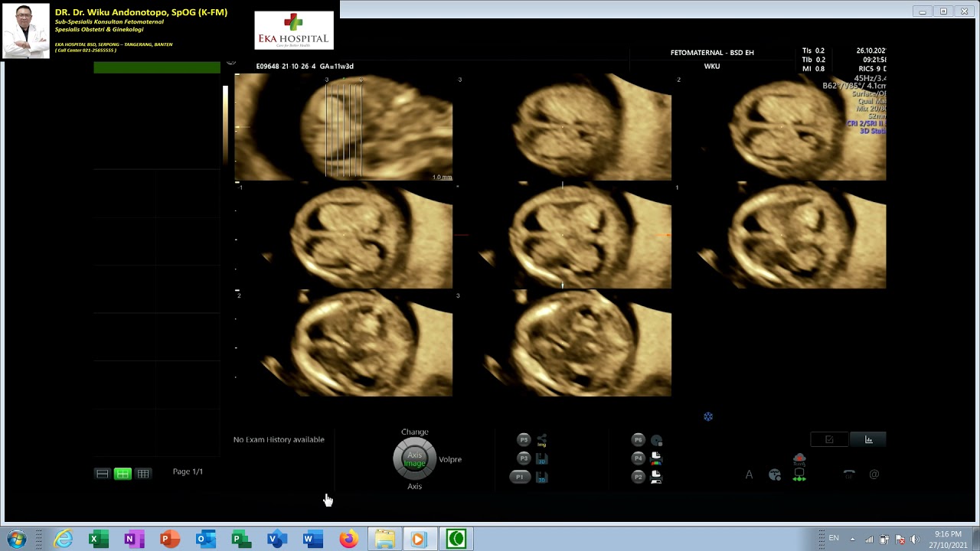Click the @ email icon
The height and width of the screenshot is (551, 980).
874,474
